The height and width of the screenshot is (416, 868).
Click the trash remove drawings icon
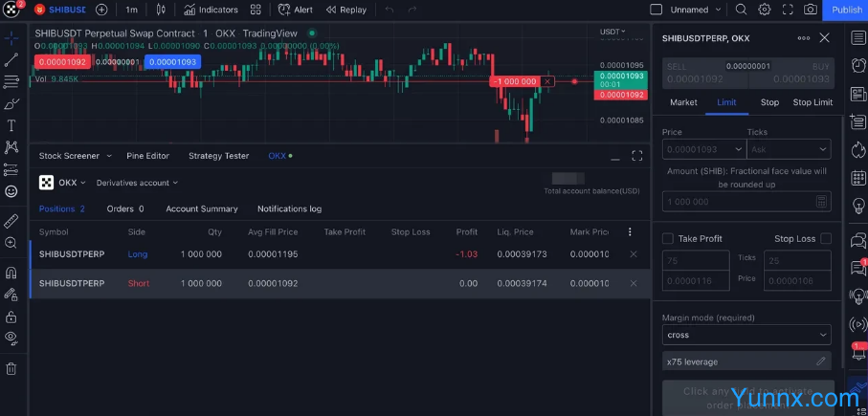pyautogui.click(x=11, y=368)
